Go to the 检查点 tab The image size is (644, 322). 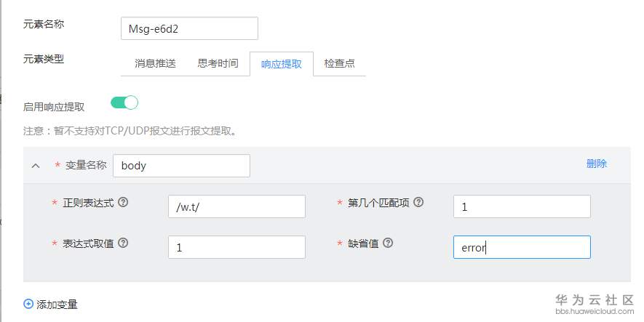339,63
